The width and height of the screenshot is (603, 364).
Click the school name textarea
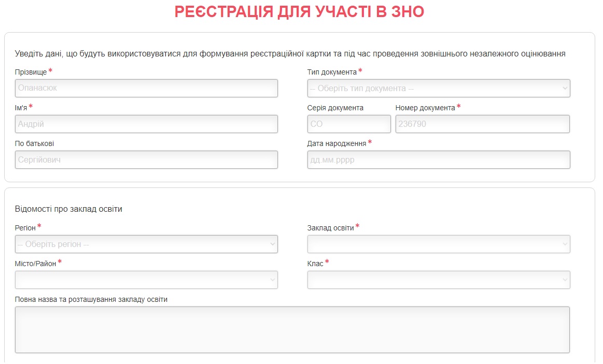coord(291,329)
